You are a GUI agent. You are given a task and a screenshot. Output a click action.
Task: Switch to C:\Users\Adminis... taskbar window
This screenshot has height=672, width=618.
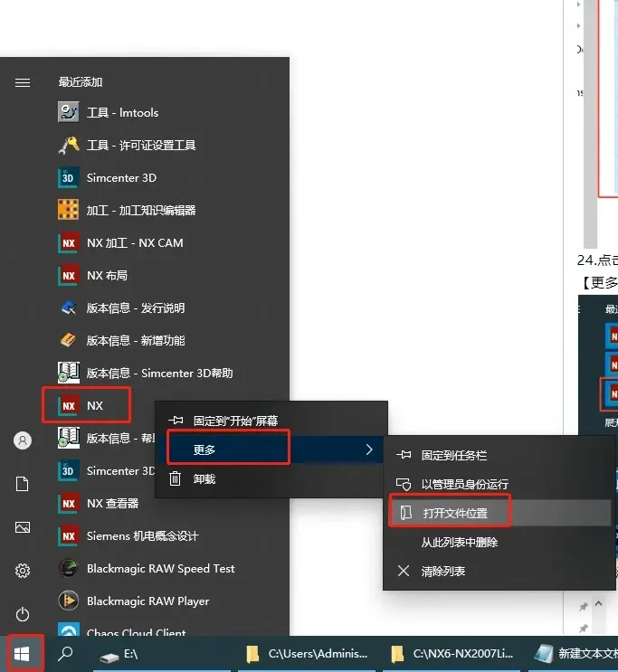tap(307, 654)
